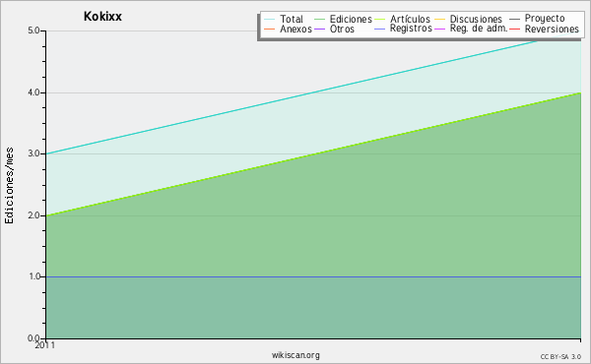Viewport: 591px width, 364px height.
Task: Click the red Reversiones line swatch in legend
Action: coord(514,30)
